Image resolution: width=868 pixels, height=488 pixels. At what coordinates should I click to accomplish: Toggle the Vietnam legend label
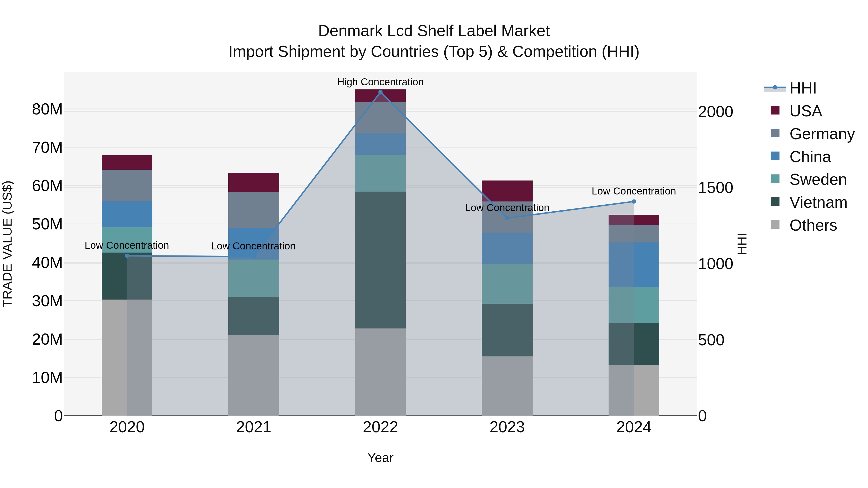click(x=819, y=202)
